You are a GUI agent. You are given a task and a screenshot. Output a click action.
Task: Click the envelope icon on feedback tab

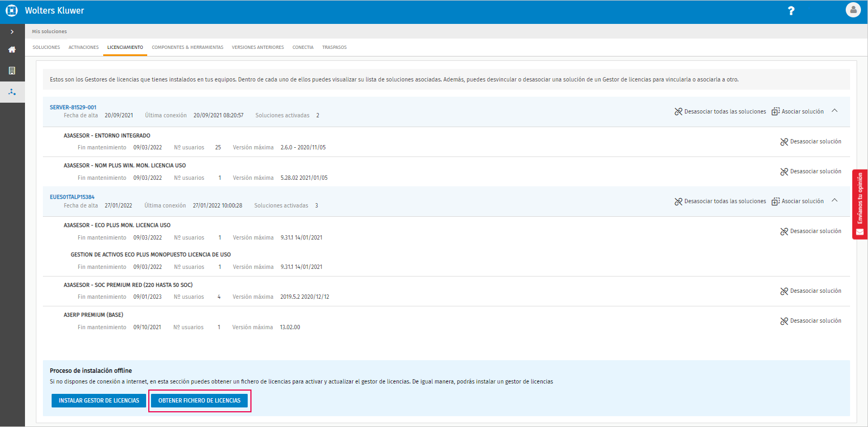[x=860, y=232]
